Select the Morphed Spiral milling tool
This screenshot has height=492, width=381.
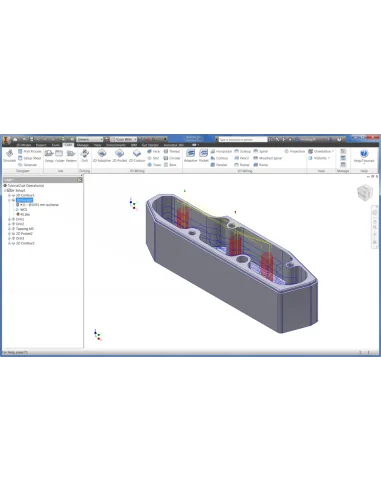(268, 158)
